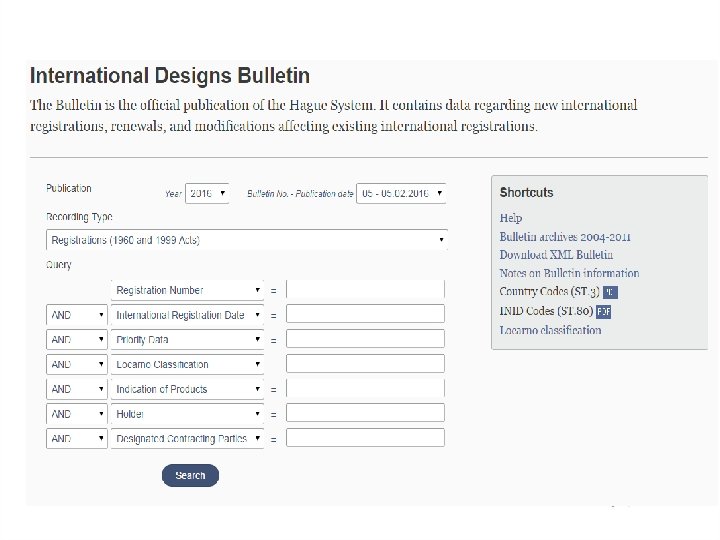This screenshot has width=720, height=540.
Task: Open the Country Codes PDF icon
Action: click(610, 292)
